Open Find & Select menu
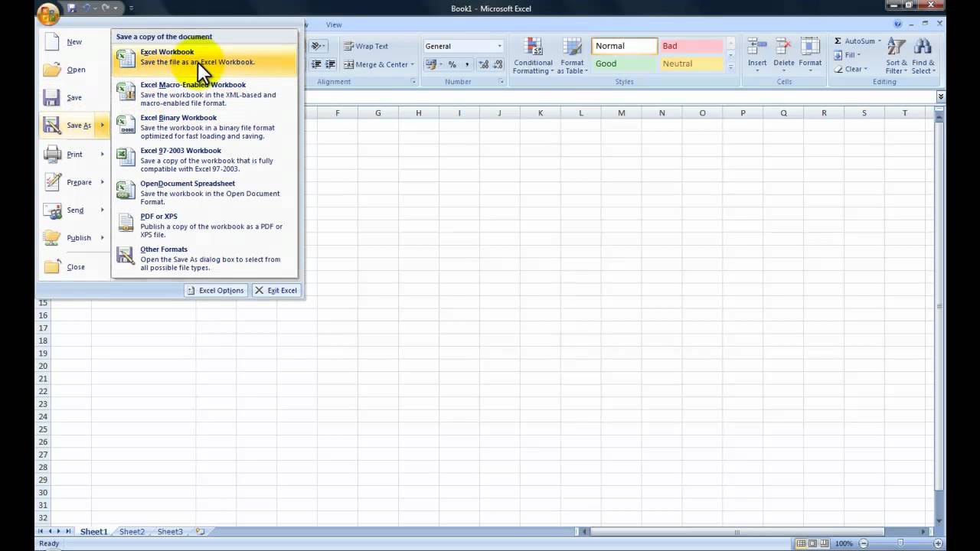Screen dimensions: 980x551 923,56
